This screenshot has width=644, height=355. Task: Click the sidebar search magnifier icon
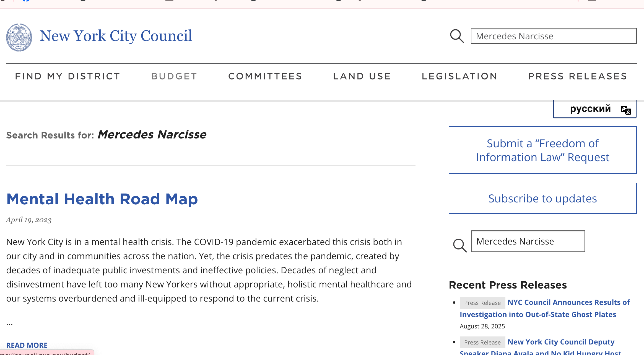pyautogui.click(x=459, y=245)
